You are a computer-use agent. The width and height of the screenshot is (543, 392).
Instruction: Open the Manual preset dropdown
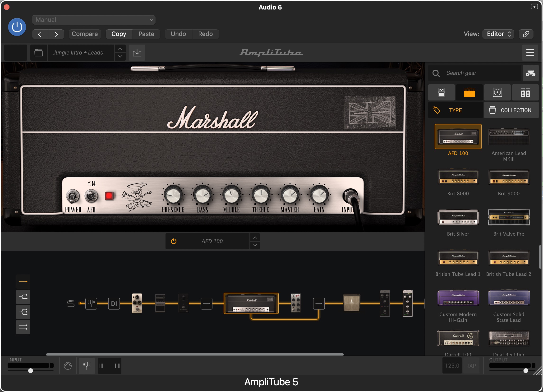(x=94, y=20)
